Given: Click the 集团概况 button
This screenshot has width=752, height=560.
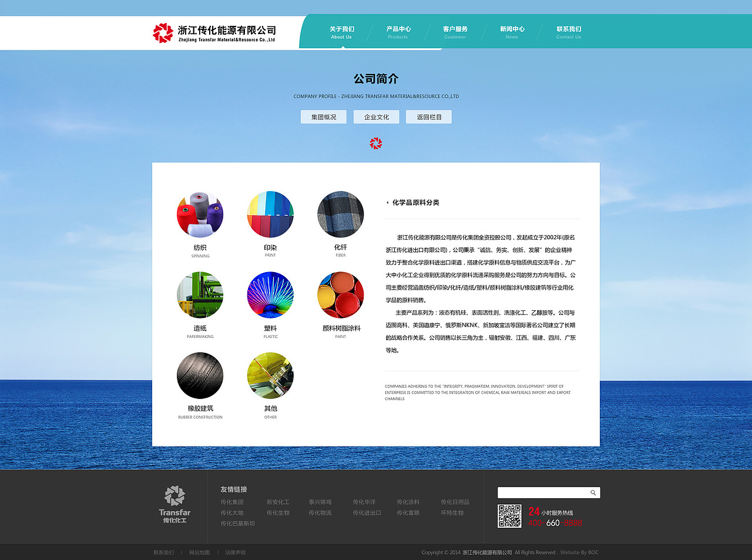Looking at the screenshot, I should coord(324,117).
